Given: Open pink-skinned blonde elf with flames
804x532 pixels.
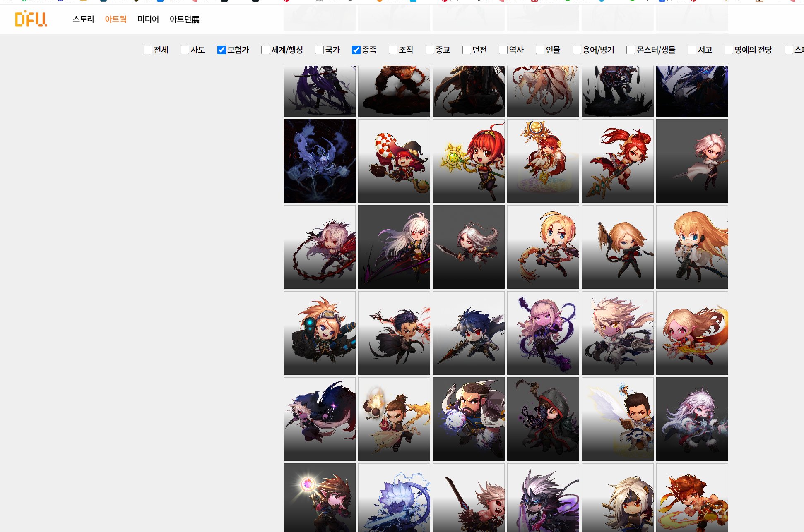Looking at the screenshot, I should tap(692, 333).
